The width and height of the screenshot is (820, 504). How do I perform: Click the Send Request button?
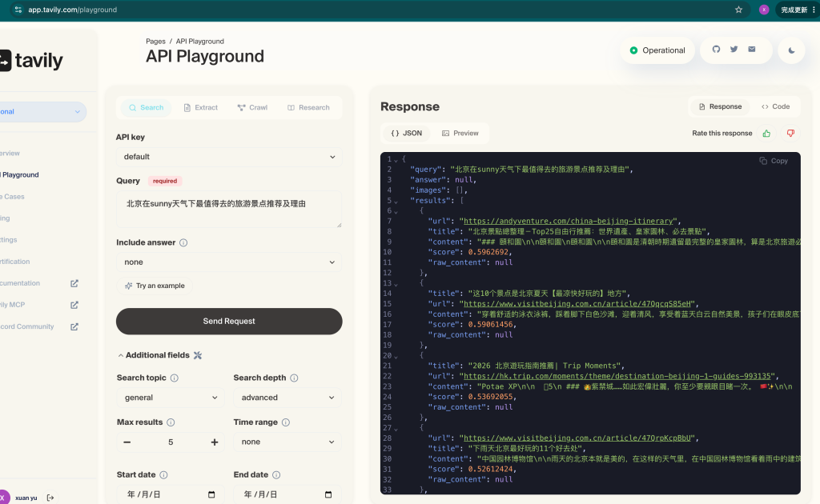(229, 322)
